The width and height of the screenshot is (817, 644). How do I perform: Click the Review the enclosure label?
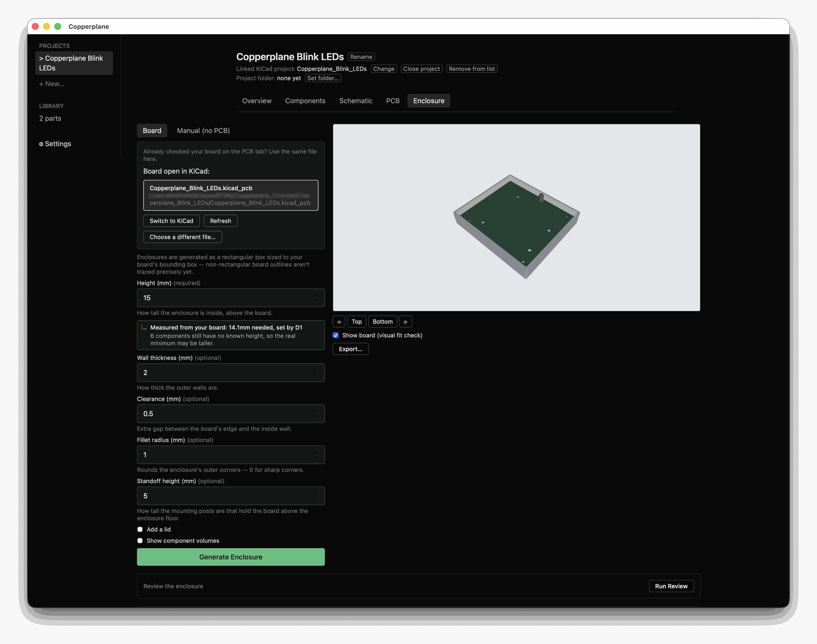(x=173, y=586)
